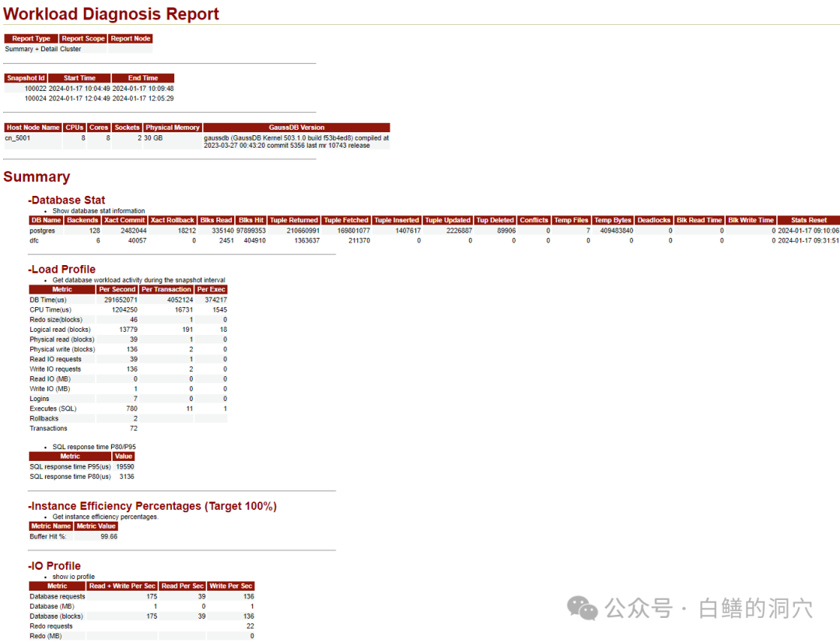Select snapshot id 100022 cell

pyautogui.click(x=35, y=89)
